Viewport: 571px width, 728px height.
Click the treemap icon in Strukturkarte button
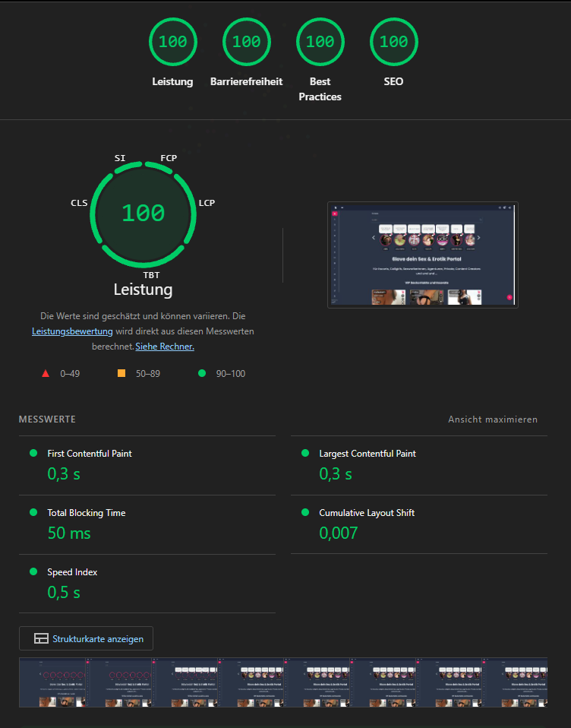point(41,639)
